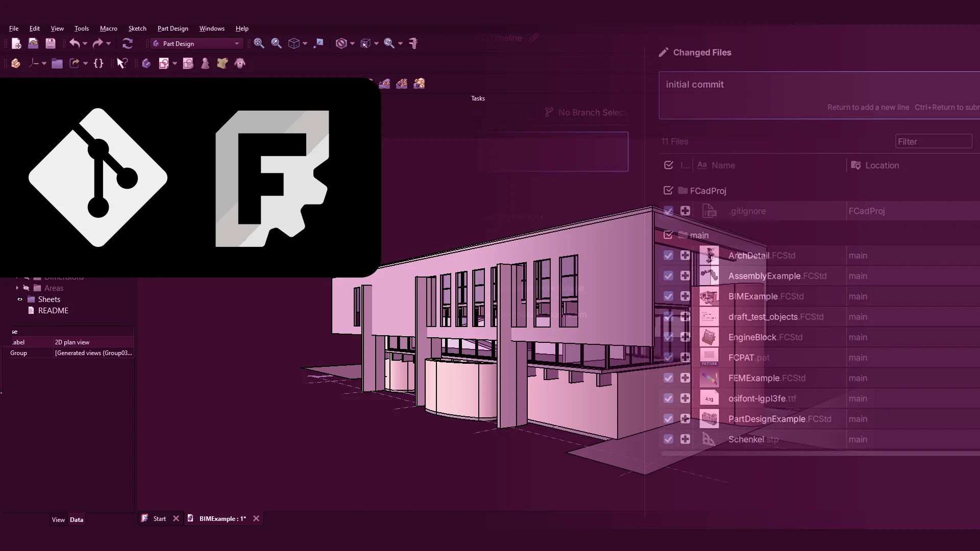980x551 pixels.
Task: Click the undo arrow icon
Action: pyautogui.click(x=75, y=43)
